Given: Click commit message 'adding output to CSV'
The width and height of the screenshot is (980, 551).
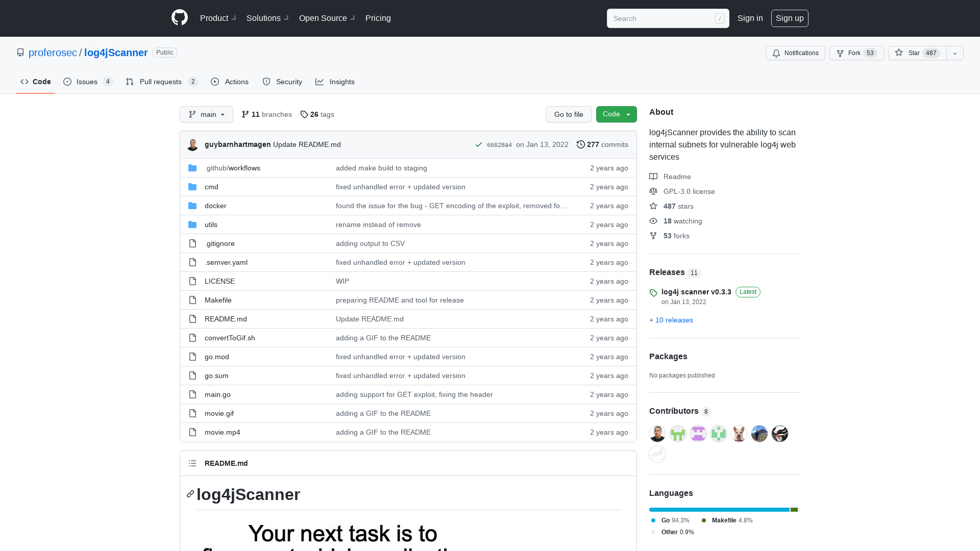Looking at the screenshot, I should (x=371, y=243).
